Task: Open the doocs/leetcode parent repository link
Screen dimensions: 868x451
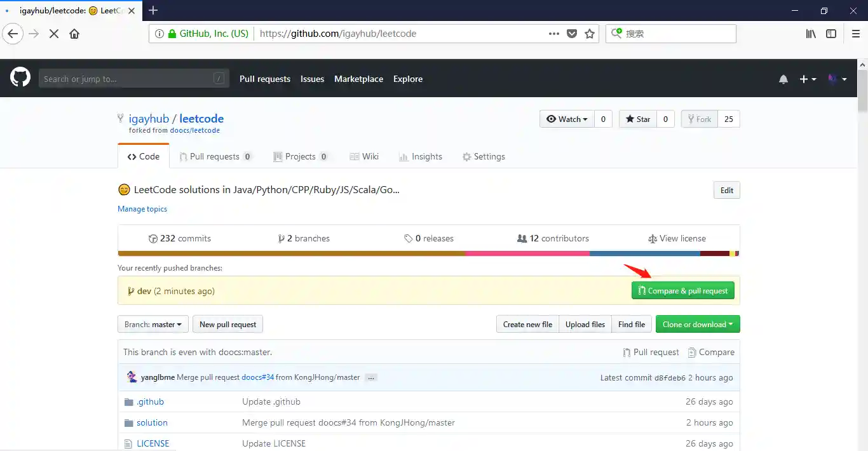Action: click(x=195, y=130)
